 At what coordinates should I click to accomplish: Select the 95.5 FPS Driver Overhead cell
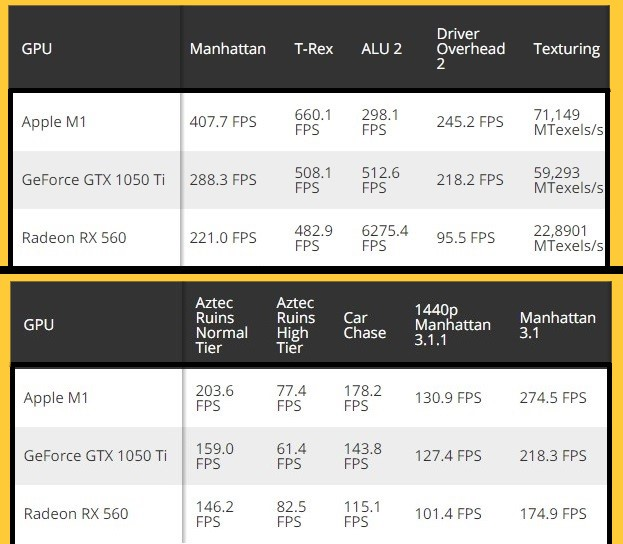(x=466, y=238)
